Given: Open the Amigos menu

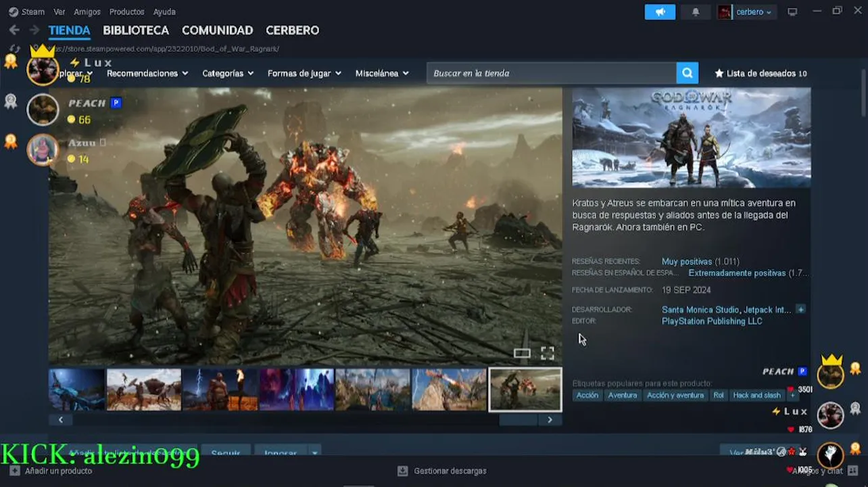Looking at the screenshot, I should 87,12.
